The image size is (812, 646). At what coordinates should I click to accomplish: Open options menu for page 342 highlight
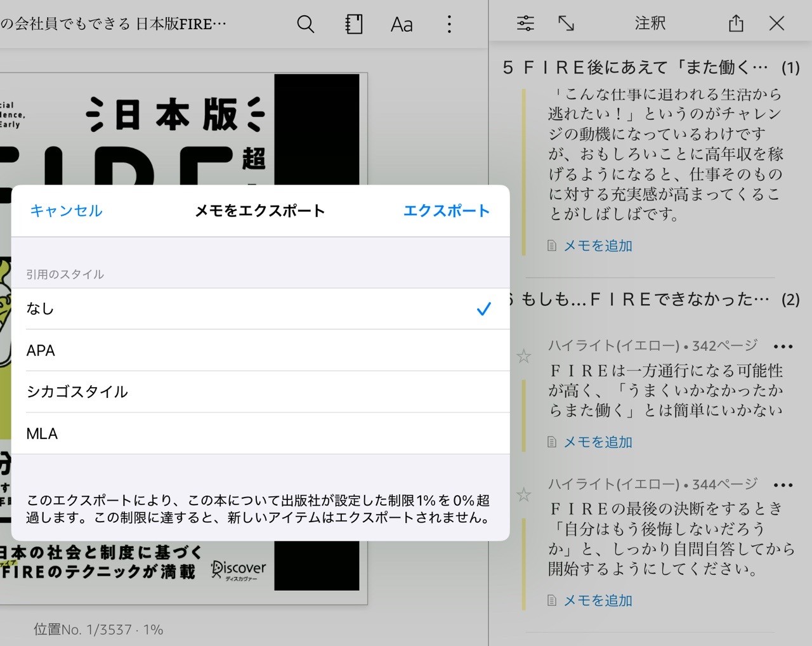tap(783, 346)
